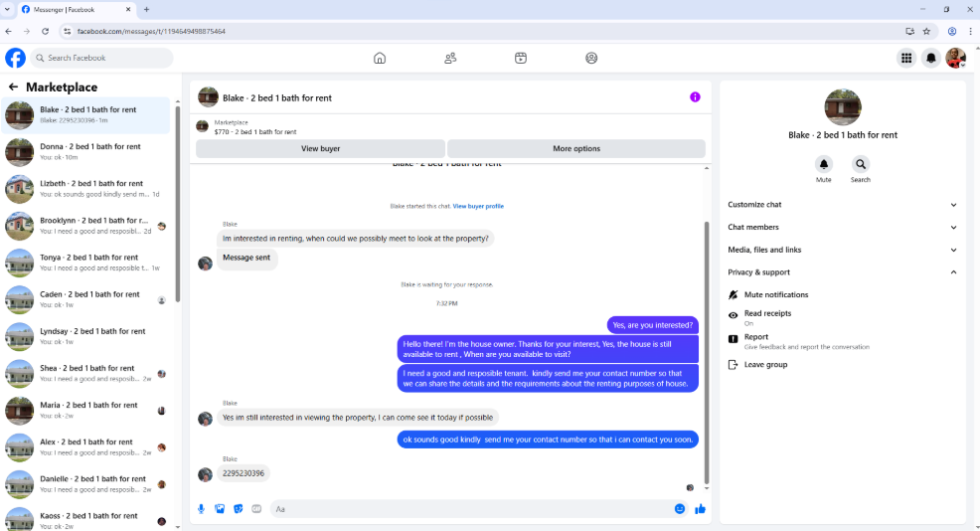Click the large profile thumbnail in right panel
Viewport: 980px width, 531px height.
pos(843,107)
